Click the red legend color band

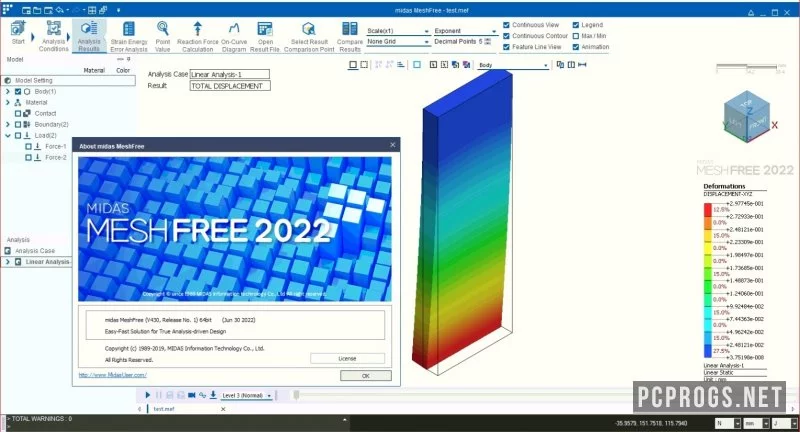[708, 210]
